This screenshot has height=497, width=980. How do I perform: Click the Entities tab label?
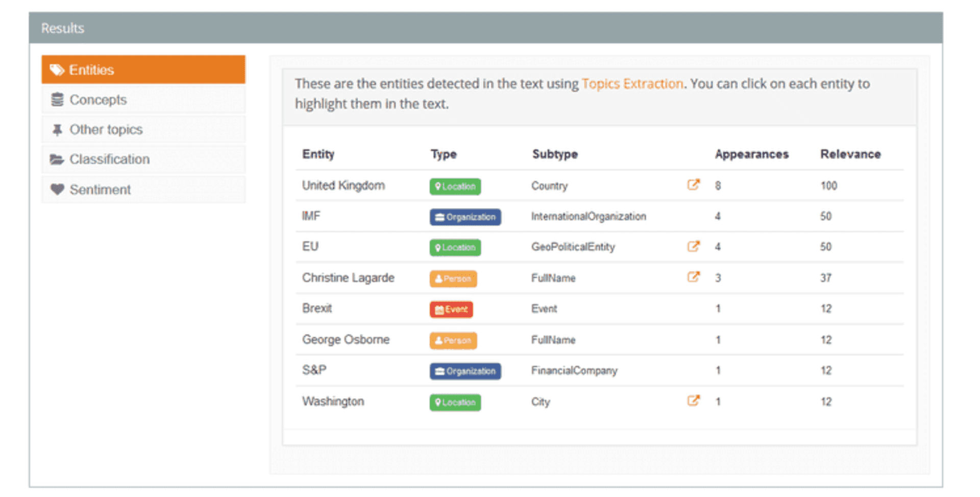click(x=91, y=69)
